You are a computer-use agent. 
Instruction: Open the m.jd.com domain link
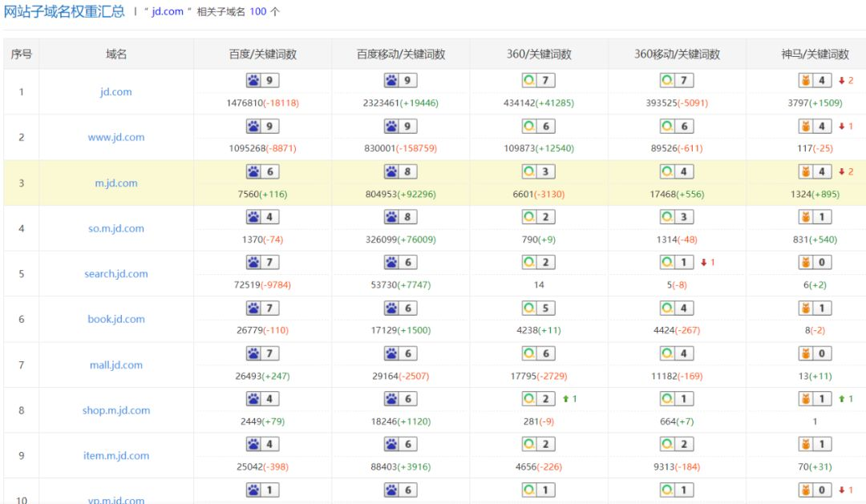tap(116, 183)
